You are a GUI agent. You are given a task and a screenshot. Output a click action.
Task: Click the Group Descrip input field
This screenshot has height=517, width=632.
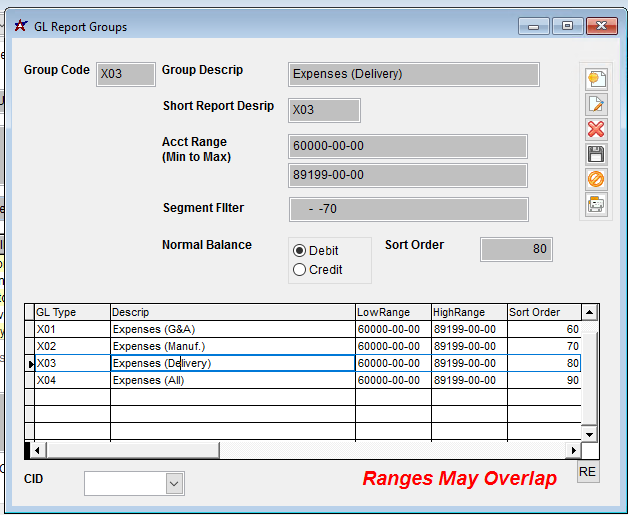(413, 74)
